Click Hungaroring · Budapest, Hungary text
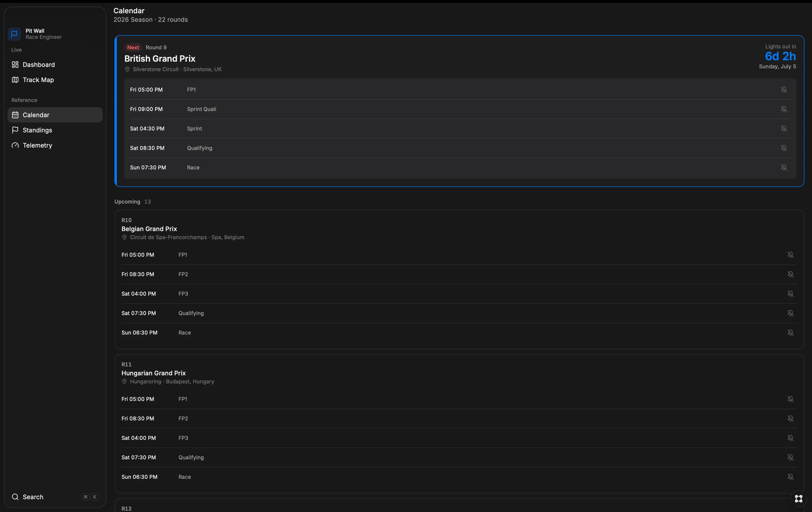This screenshot has width=812, height=512. coord(172,382)
